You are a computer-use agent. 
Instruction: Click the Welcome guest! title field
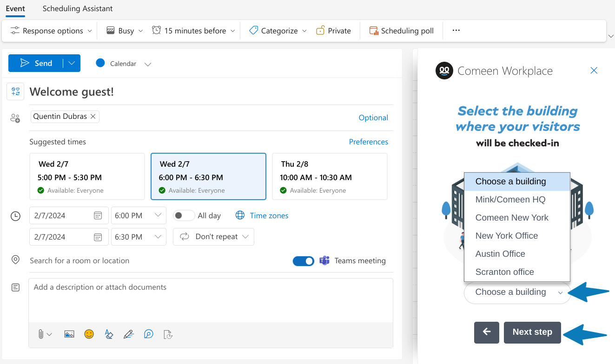(x=211, y=92)
